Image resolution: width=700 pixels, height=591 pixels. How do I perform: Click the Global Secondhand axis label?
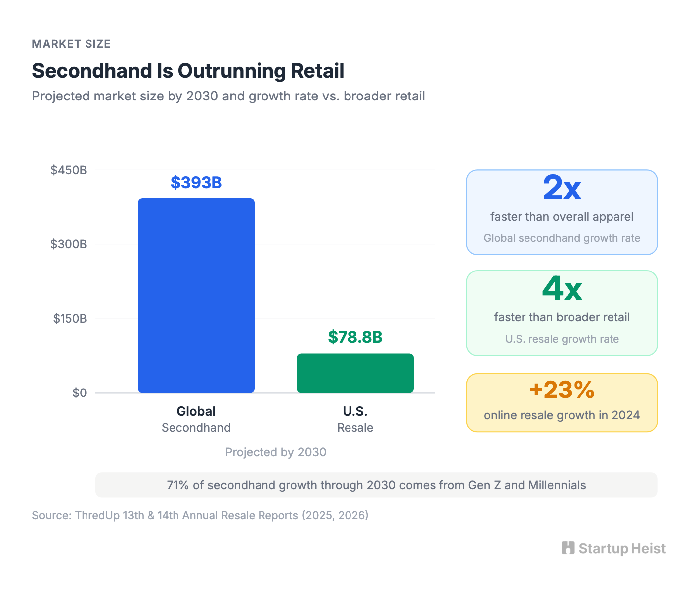tap(196, 418)
